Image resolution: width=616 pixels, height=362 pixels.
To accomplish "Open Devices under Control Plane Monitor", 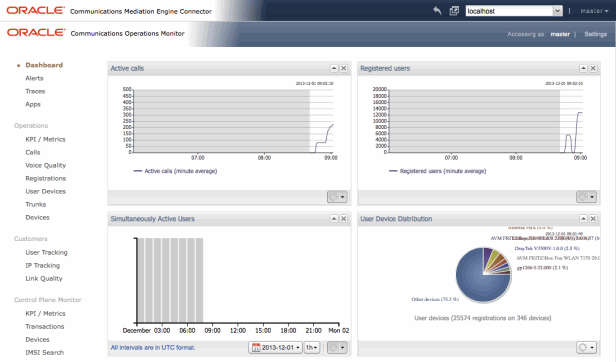I will pyautogui.click(x=37, y=339).
